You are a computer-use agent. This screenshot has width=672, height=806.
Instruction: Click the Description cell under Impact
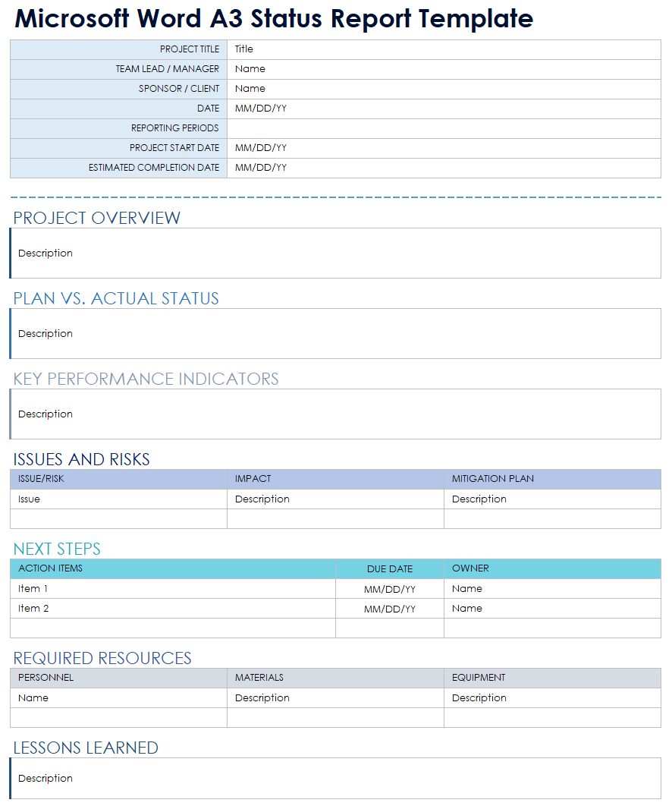point(334,499)
